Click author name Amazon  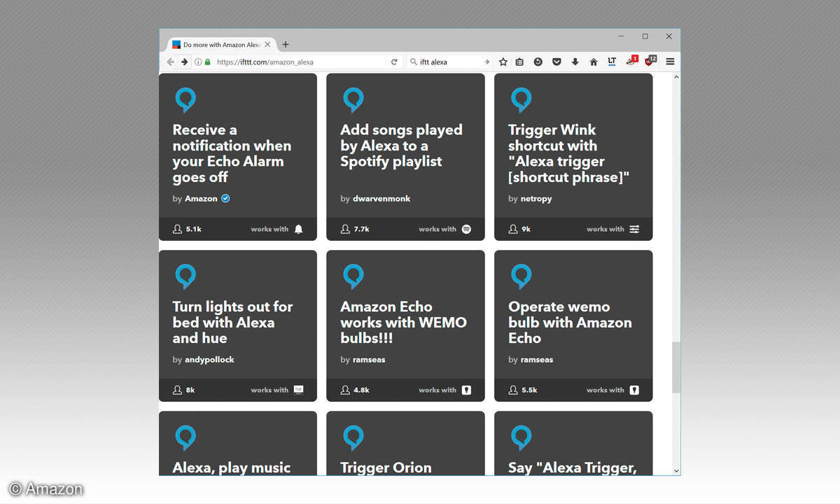tap(201, 199)
